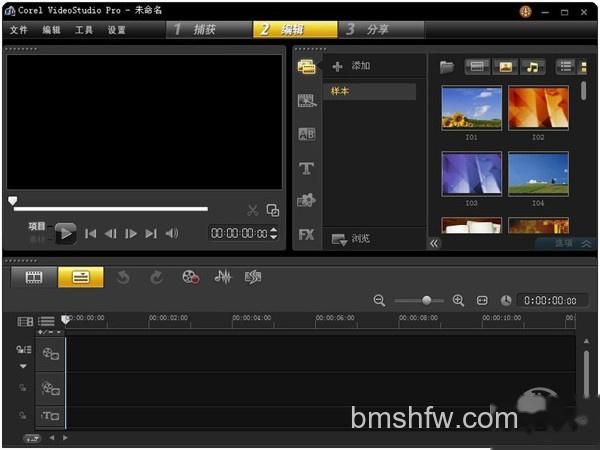This screenshot has width=600, height=450.
Task: Select the I04 sample thumbnail
Action: pos(538,174)
